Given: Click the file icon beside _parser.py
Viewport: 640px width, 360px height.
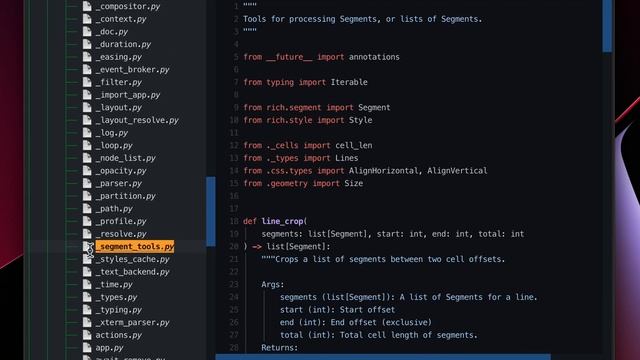Looking at the screenshot, I should (x=87, y=183).
